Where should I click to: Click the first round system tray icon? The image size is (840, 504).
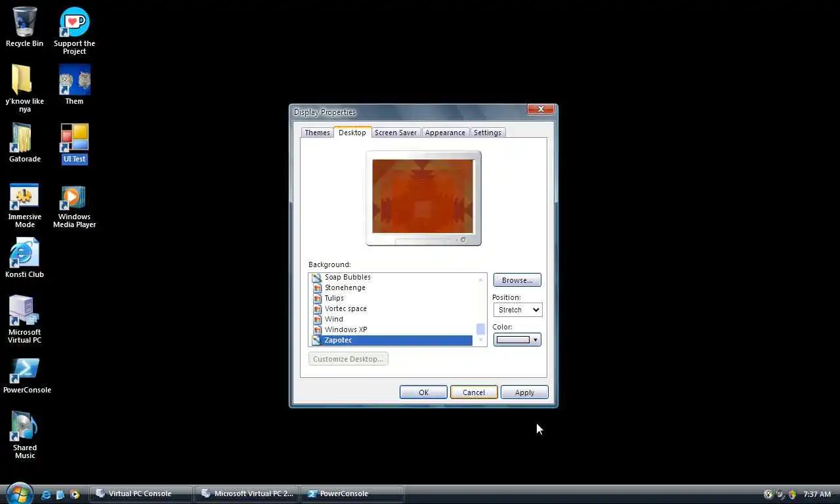(x=768, y=494)
